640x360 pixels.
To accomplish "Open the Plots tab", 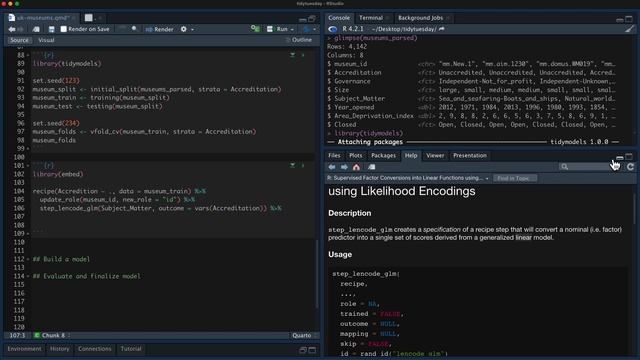I will coord(356,156).
